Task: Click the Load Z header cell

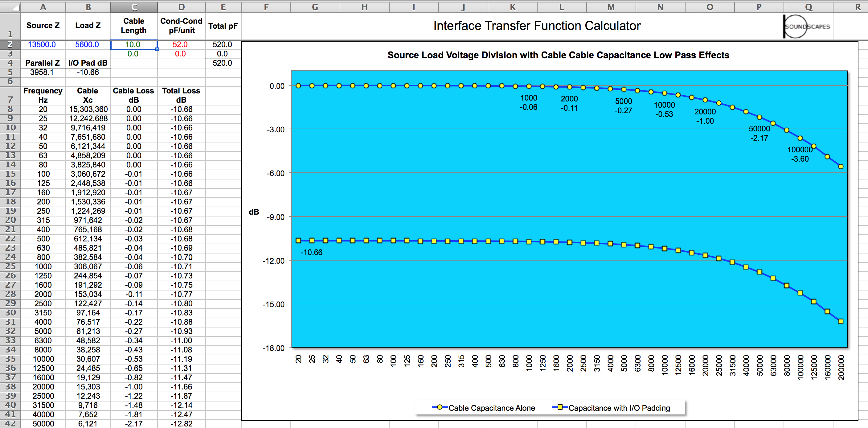Action: [88, 26]
